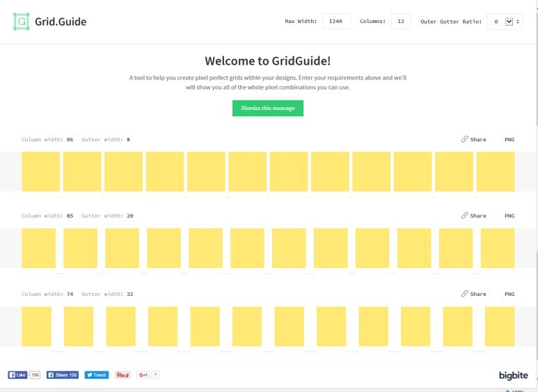Share the 85 column width grid
The image size is (538, 392).
(x=478, y=216)
